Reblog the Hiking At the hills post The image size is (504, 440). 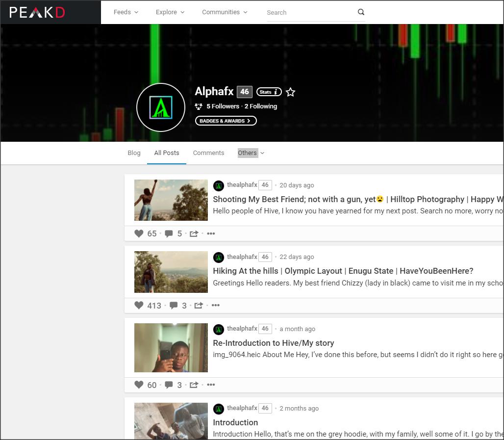(199, 305)
